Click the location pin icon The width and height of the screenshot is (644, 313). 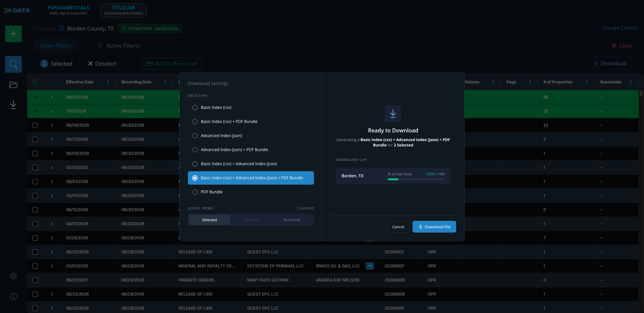pos(62,28)
